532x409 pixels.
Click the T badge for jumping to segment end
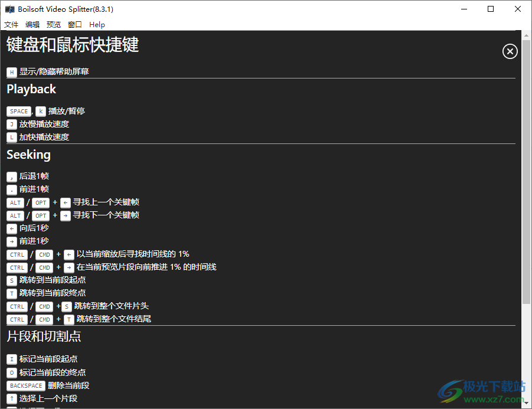pos(11,293)
